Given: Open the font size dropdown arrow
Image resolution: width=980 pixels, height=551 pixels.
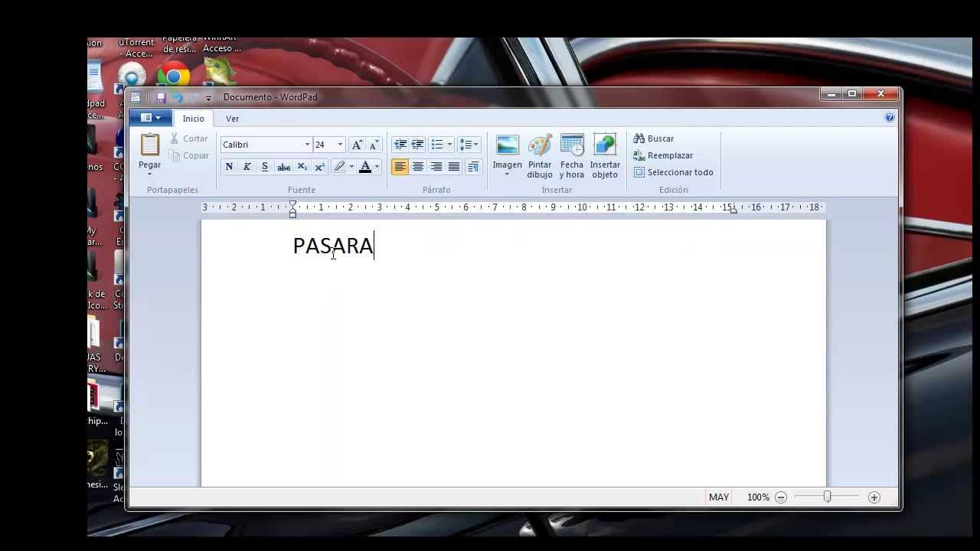Looking at the screenshot, I should (341, 145).
